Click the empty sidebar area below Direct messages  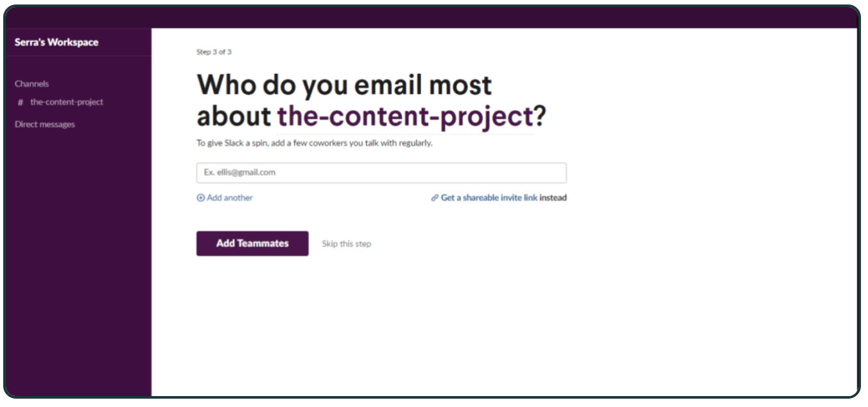point(78,263)
